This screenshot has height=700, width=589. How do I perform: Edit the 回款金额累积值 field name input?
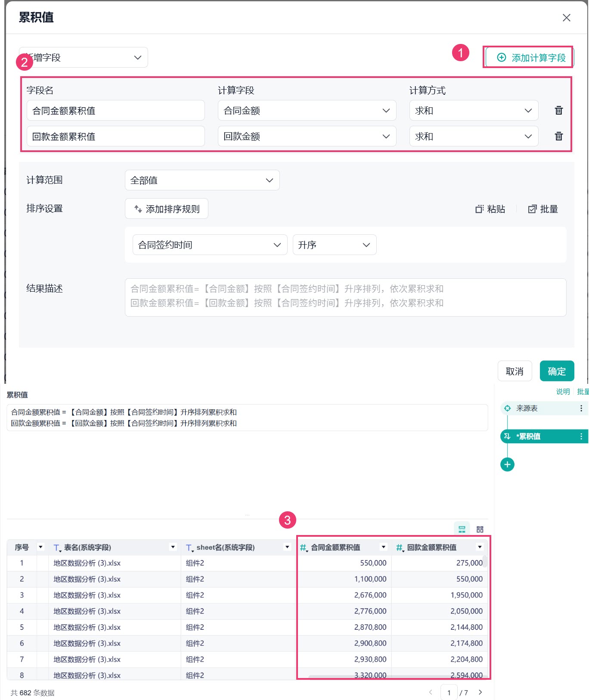coord(116,137)
